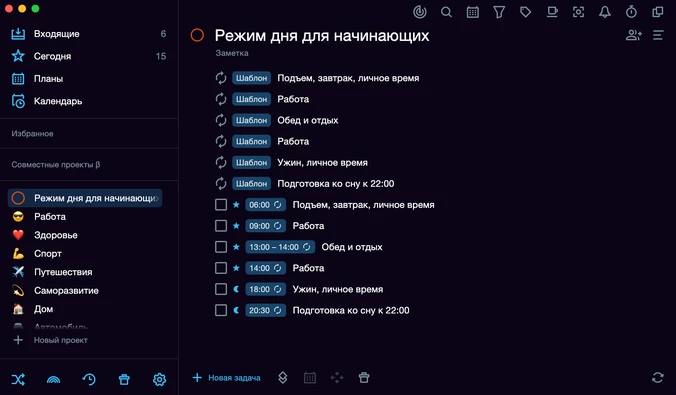
Task: Click the priority diamond icon in bottom bar
Action: click(x=282, y=378)
